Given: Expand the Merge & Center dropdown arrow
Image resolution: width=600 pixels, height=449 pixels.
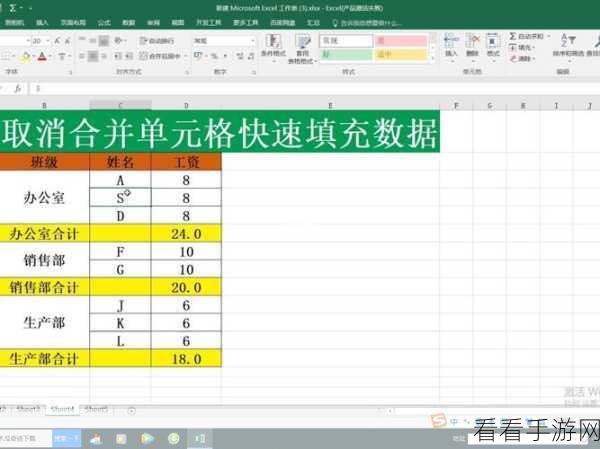Looking at the screenshot, I should click(186, 56).
